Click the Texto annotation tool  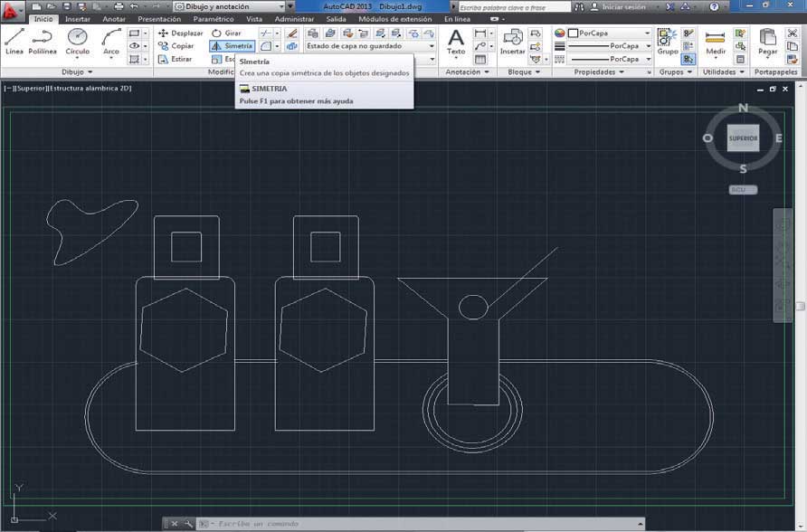pyautogui.click(x=456, y=41)
